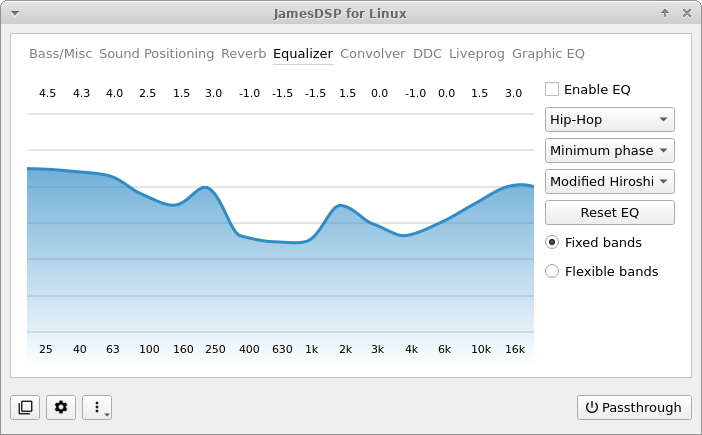This screenshot has width=702, height=435.
Task: Open the window menu arrow in title bar
Action: pyautogui.click(x=15, y=13)
